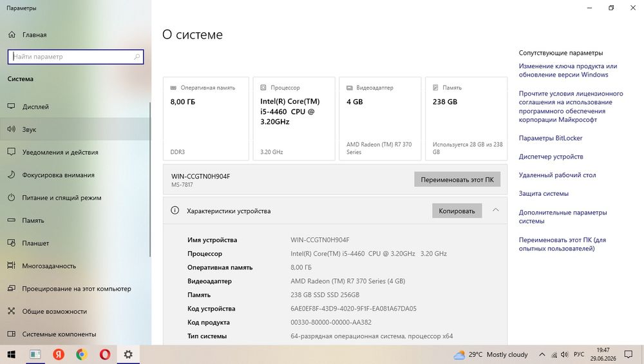644x364 pixels.
Task: Open Удаленный рабочий стол link
Action: 557,175
